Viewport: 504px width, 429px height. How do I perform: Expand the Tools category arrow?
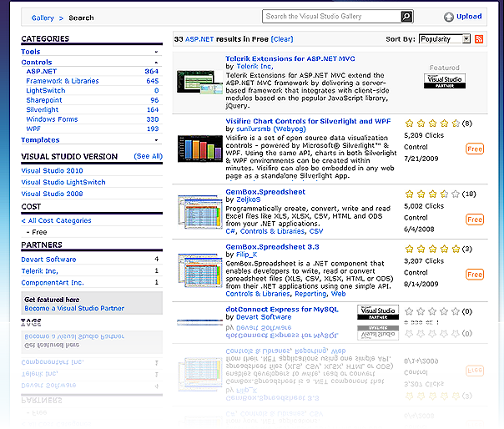coord(156,52)
